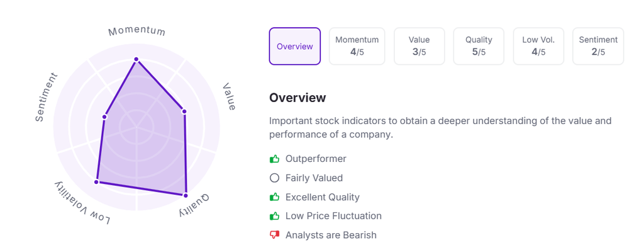The width and height of the screenshot is (644, 252).
Task: Switch to the Value 3/5 tab
Action: pos(419,46)
